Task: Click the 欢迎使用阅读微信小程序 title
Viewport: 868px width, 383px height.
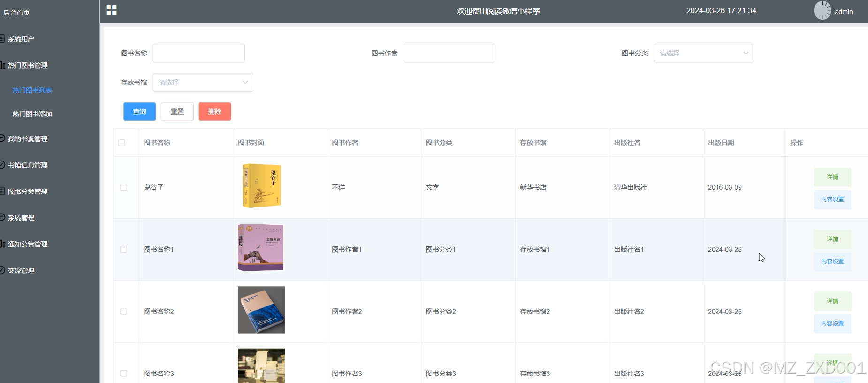Action: point(498,11)
